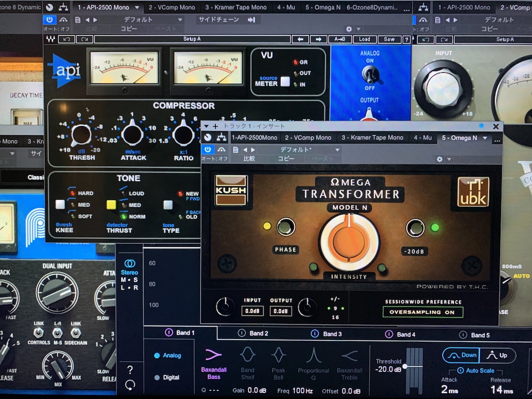Image resolution: width=532 pixels, height=399 pixels.
Task: Open routing icon in Omega N insert window
Action: point(221,137)
